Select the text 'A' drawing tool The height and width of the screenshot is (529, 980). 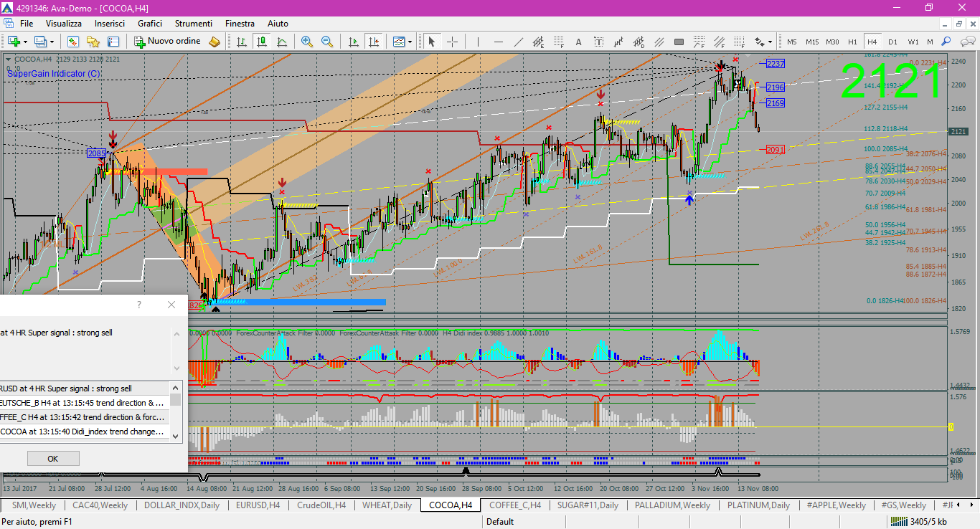[578, 42]
